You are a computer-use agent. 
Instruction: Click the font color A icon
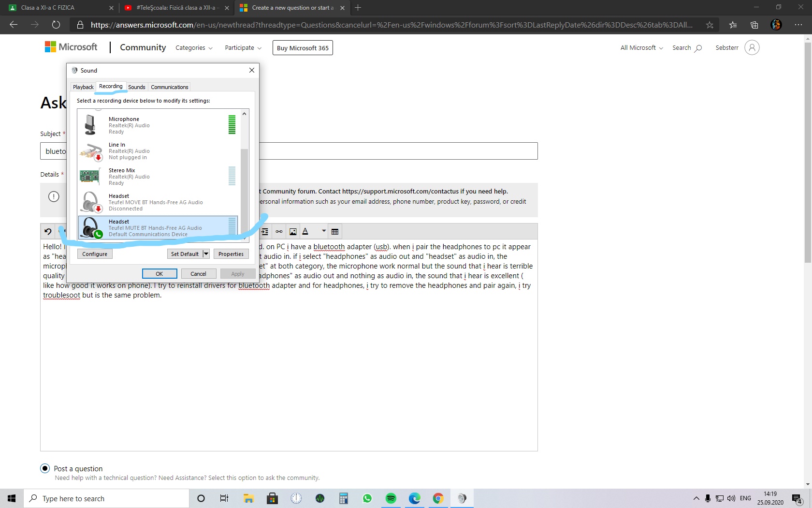pyautogui.click(x=305, y=232)
